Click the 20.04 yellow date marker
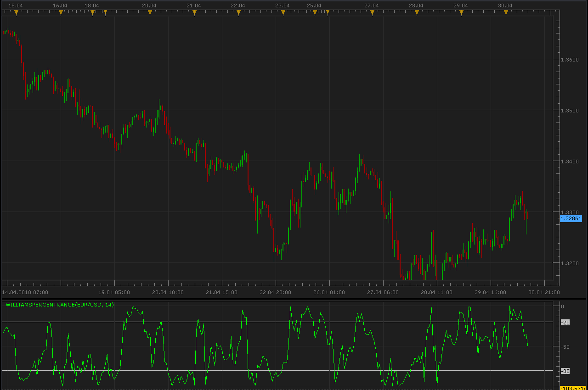 click(150, 12)
